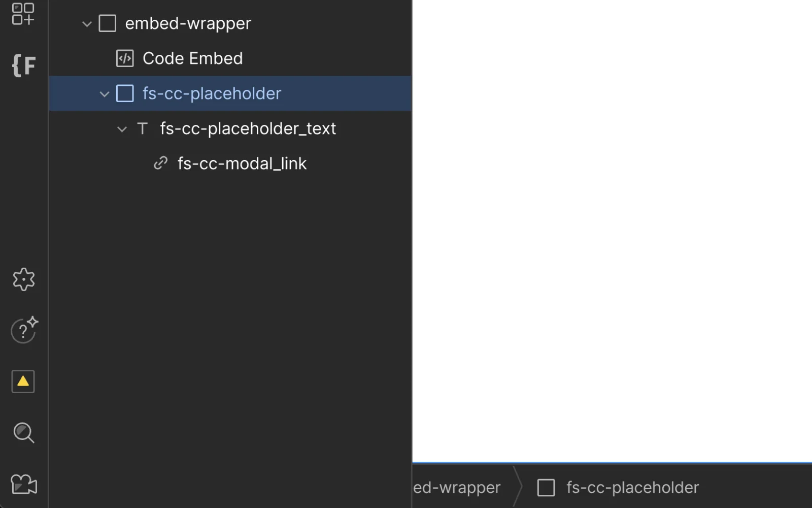Click the magnifier search icon
This screenshot has width=812, height=508.
point(23,433)
